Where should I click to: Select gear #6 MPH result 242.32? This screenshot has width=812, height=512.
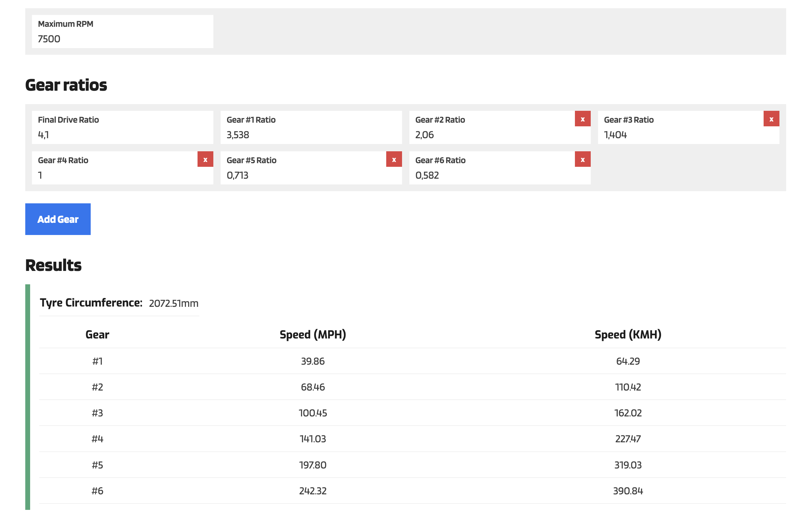click(313, 491)
